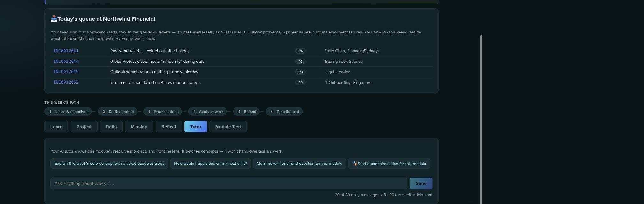Open the Module Test tab
Image resolution: width=644 pixels, height=204 pixels.
(x=228, y=127)
